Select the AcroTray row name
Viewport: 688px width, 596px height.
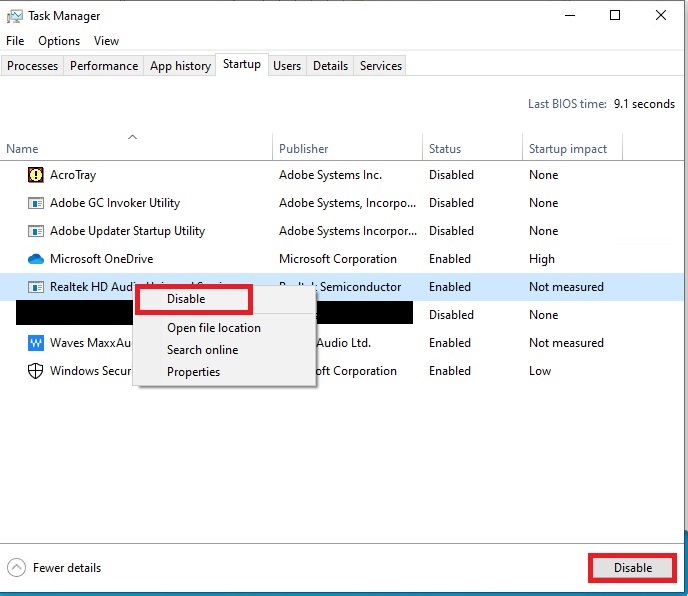pyautogui.click(x=73, y=175)
